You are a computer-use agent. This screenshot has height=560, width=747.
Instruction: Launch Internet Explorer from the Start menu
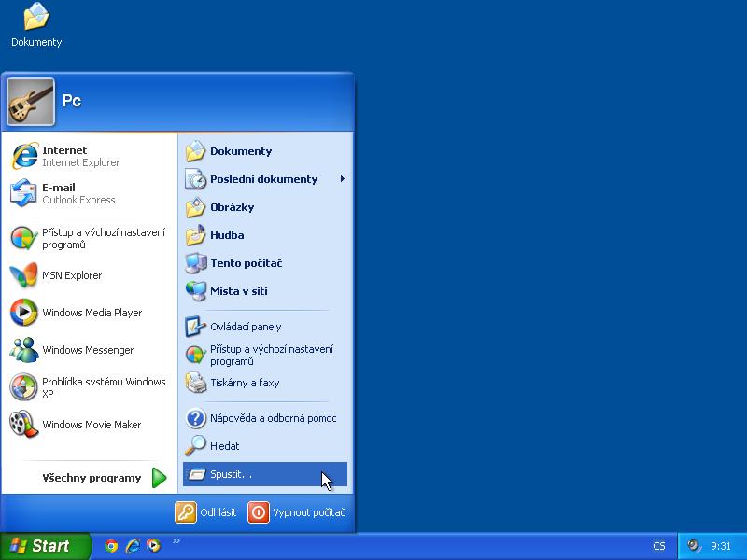pyautogui.click(x=89, y=156)
